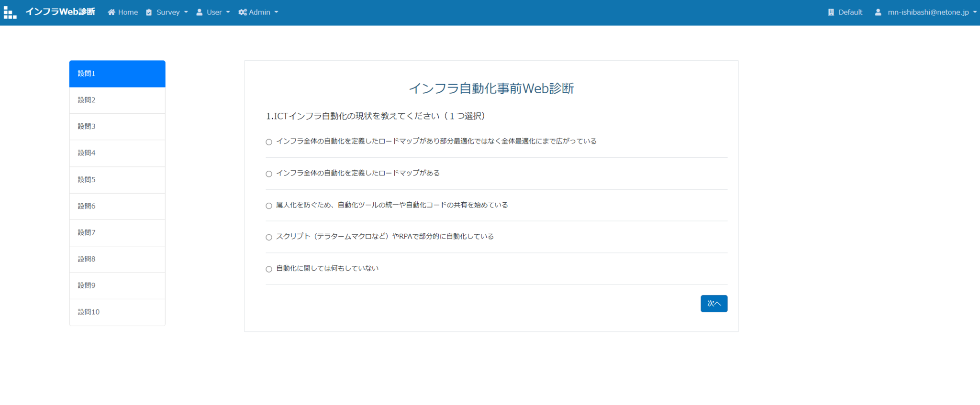Click the Home house icon
The image size is (980, 405).
pyautogui.click(x=111, y=12)
